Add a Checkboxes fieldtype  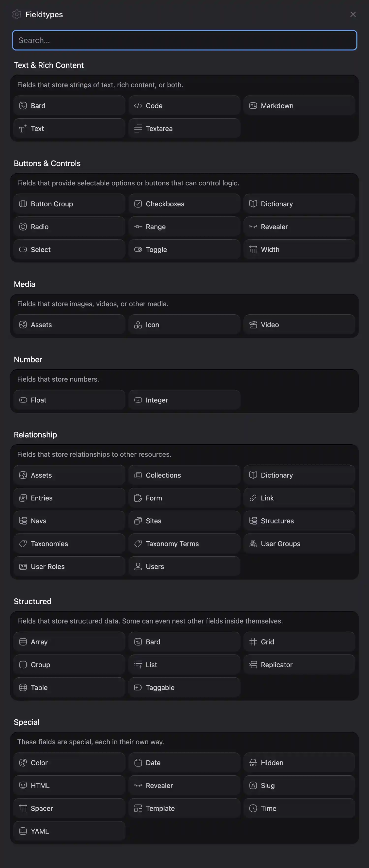(x=184, y=204)
